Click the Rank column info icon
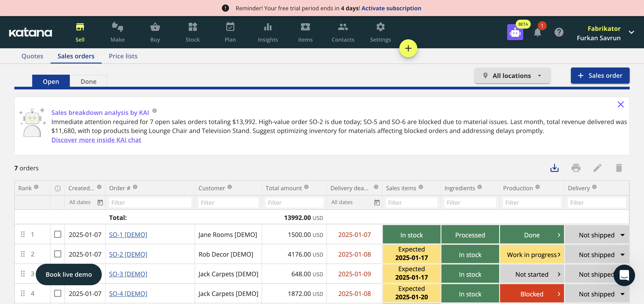The image size is (644, 304). (36, 187)
